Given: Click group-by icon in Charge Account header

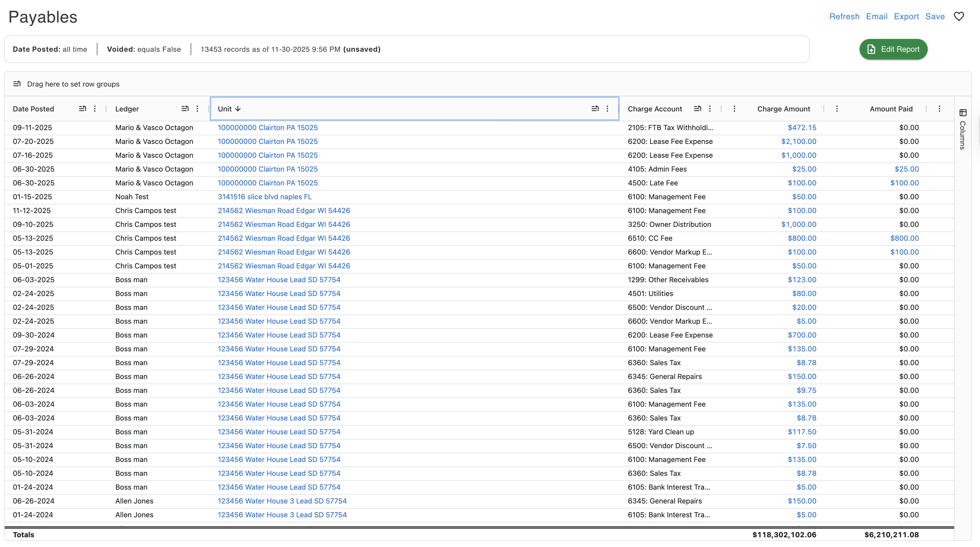Looking at the screenshot, I should [x=697, y=109].
